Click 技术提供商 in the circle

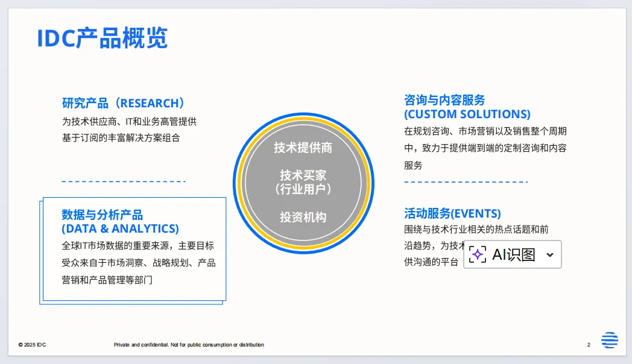(303, 148)
